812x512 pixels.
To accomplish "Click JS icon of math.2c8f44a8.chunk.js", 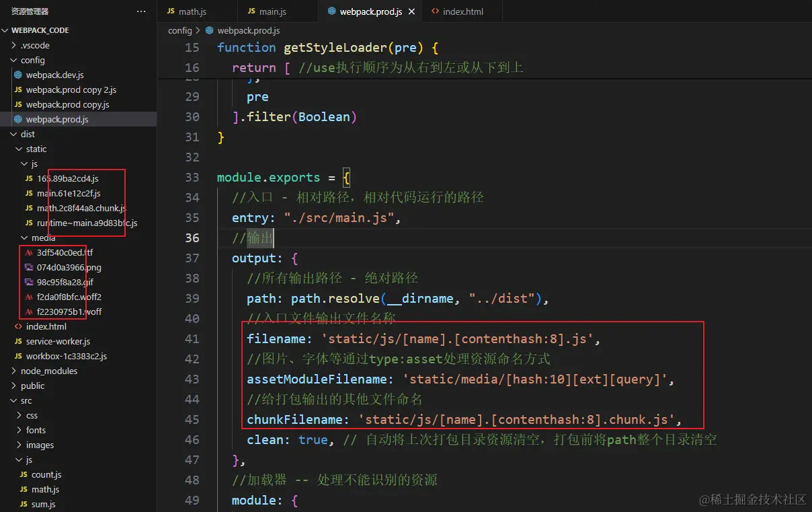I will click(29, 208).
